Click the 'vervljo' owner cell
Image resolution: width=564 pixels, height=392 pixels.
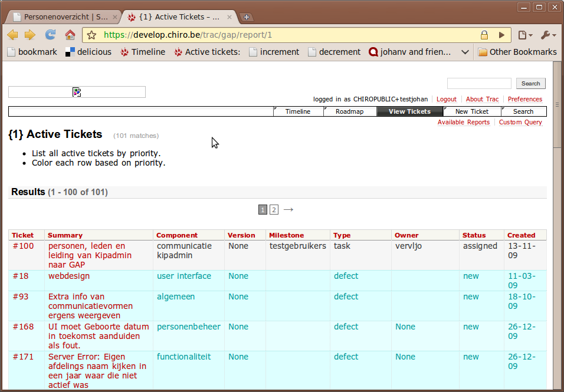[x=409, y=246]
